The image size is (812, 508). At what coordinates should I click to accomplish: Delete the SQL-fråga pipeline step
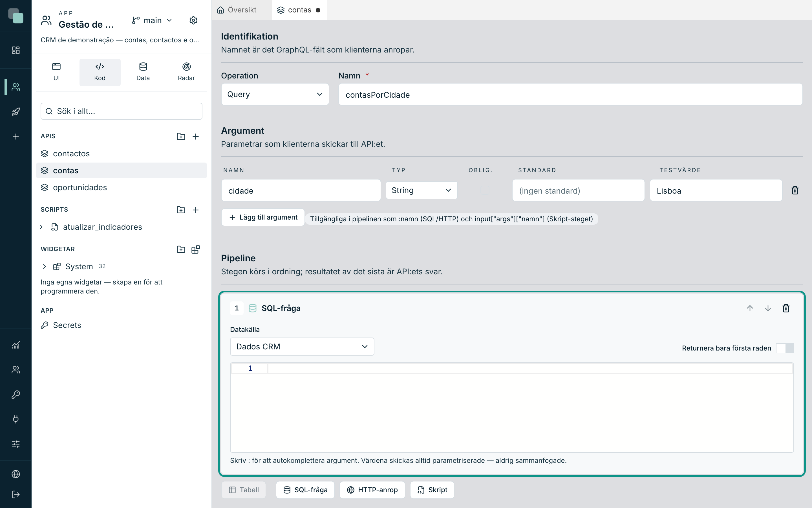[786, 308]
